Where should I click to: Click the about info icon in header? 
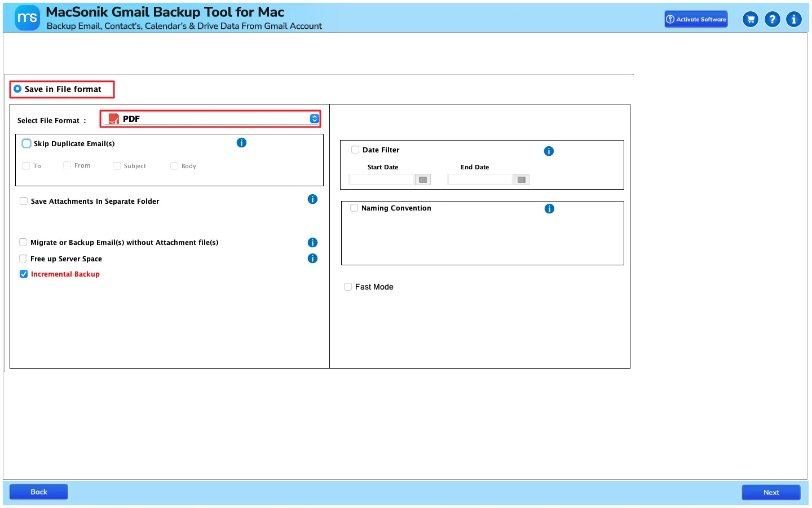pos(794,19)
